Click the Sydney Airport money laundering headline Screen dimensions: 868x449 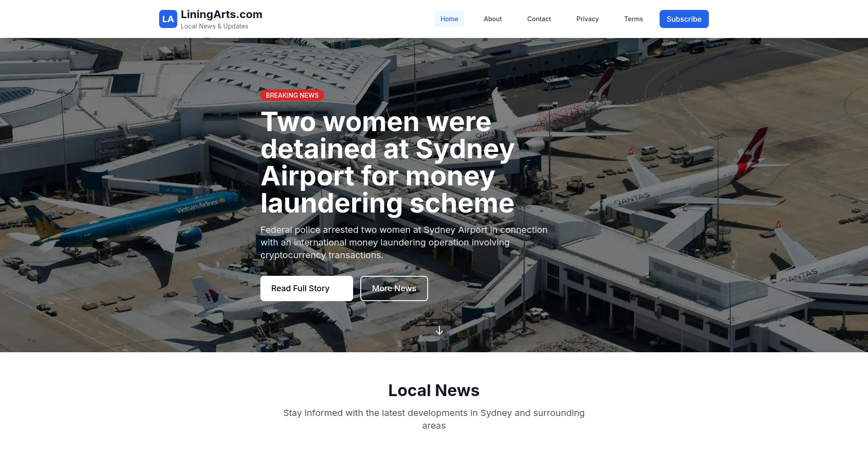point(387,162)
